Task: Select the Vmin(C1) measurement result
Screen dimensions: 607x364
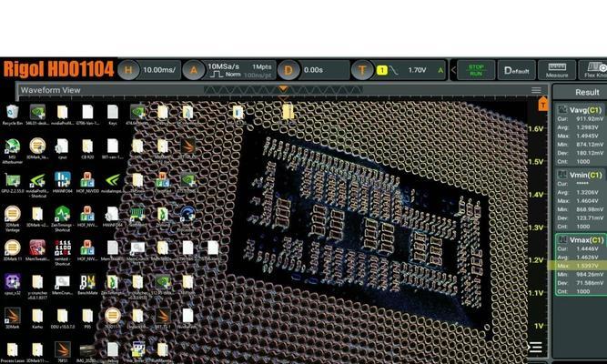Action: 581,199
